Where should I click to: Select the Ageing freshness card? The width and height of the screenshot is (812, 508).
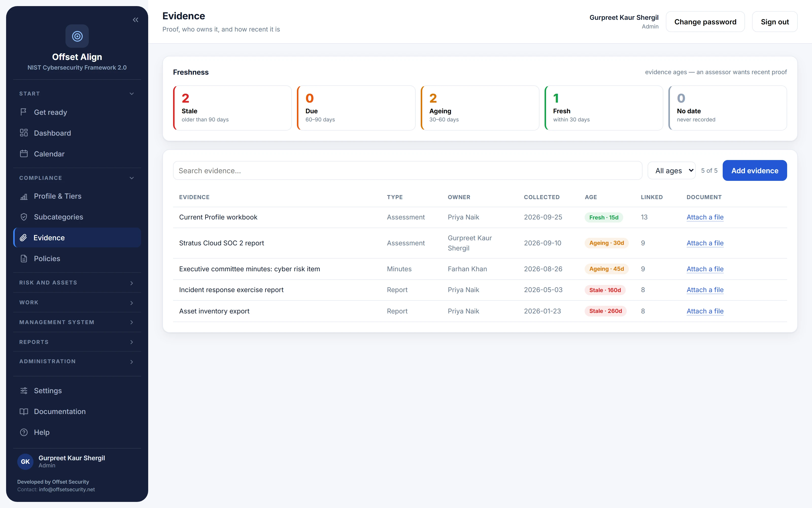coord(480,108)
